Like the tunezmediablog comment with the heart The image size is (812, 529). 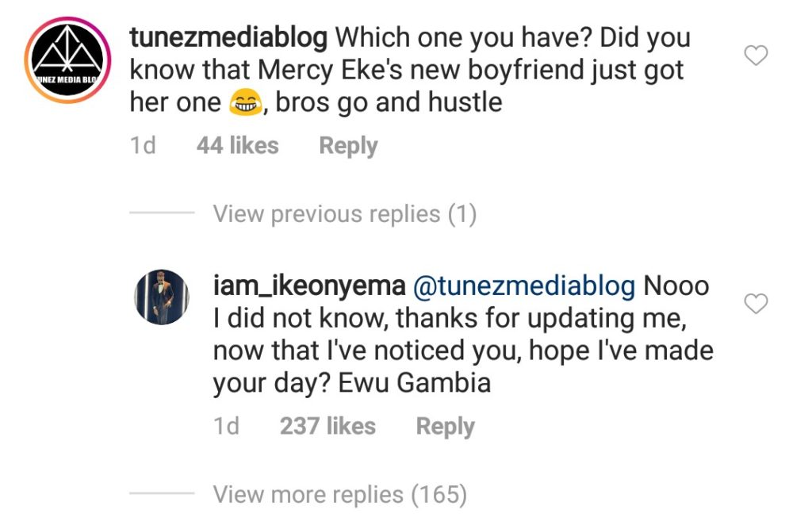(758, 56)
